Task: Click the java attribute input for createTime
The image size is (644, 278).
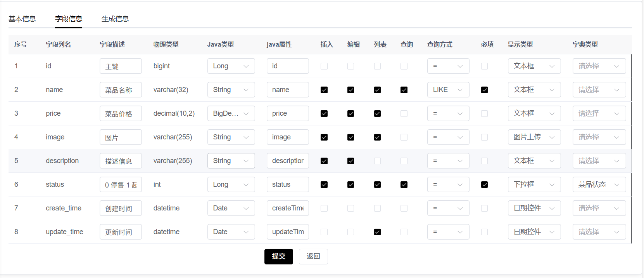Action: point(288,208)
